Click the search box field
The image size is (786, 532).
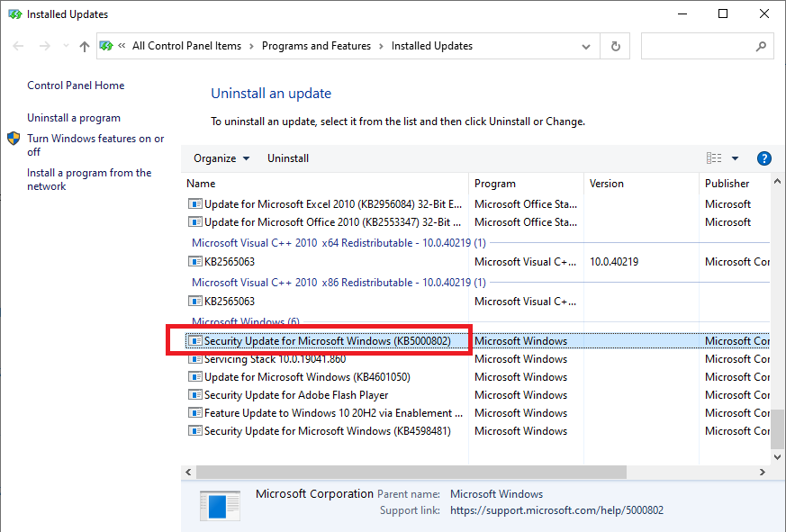(707, 46)
